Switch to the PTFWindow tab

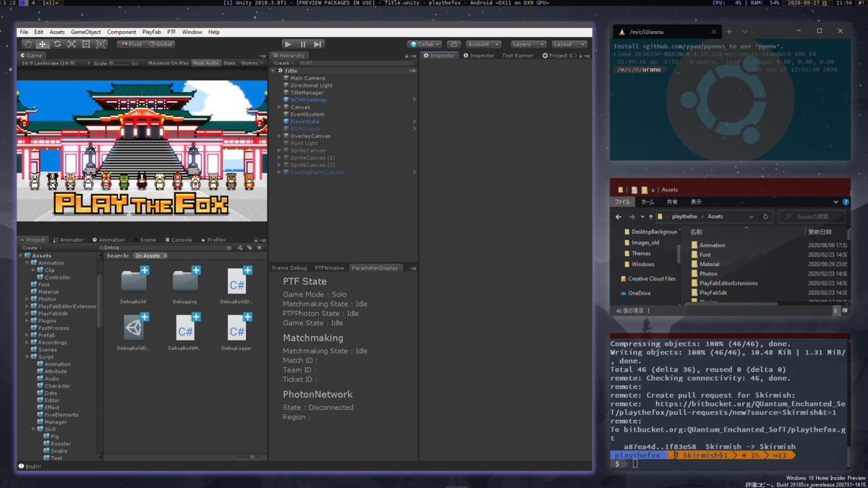pyautogui.click(x=329, y=268)
